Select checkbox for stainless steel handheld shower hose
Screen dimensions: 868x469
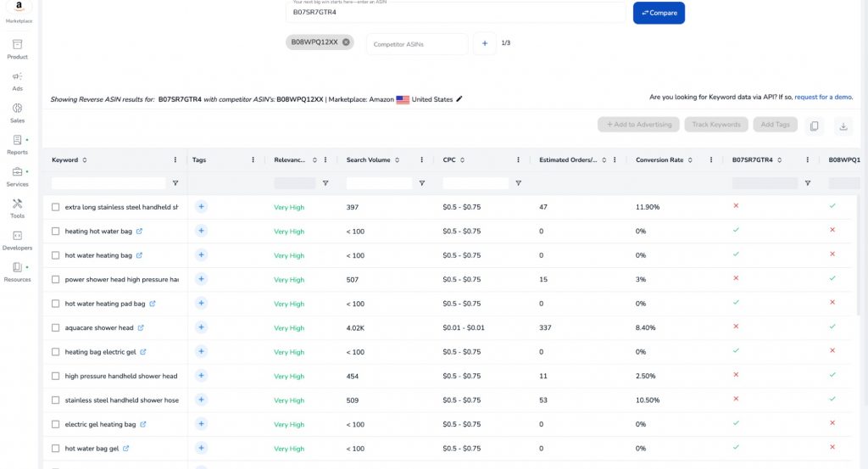[55, 399]
